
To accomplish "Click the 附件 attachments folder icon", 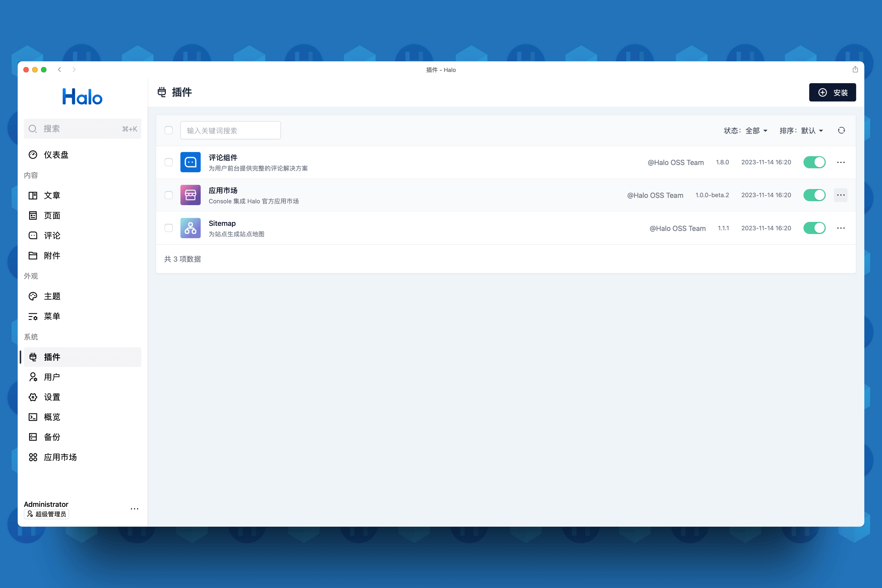I will (x=33, y=256).
